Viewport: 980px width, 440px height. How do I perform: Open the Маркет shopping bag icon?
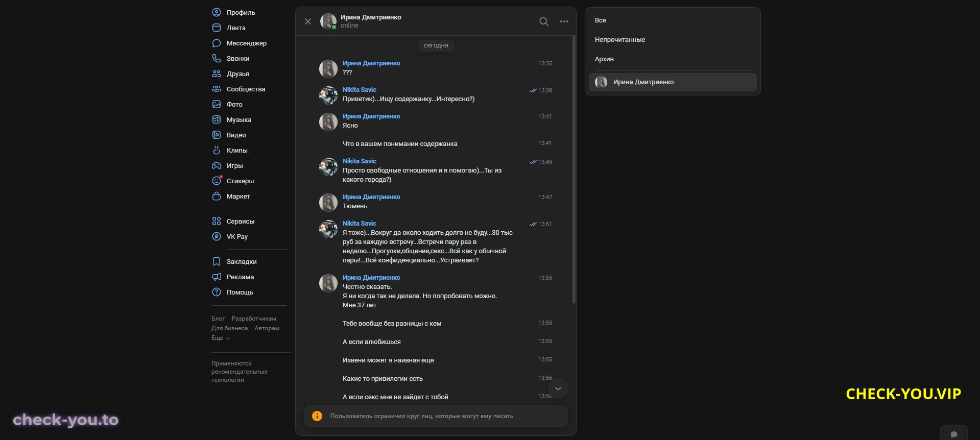click(x=217, y=196)
